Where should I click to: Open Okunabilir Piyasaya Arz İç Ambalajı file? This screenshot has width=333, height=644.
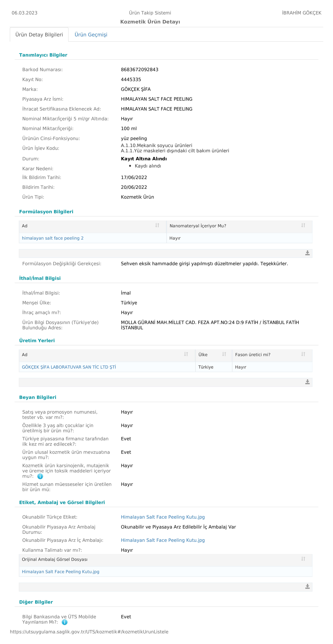coord(163,540)
